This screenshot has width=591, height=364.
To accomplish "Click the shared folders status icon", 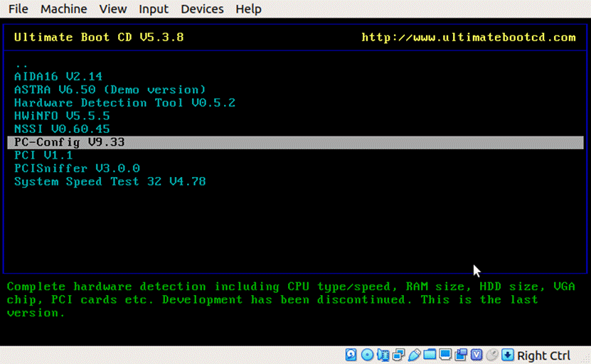I will coord(430,355).
